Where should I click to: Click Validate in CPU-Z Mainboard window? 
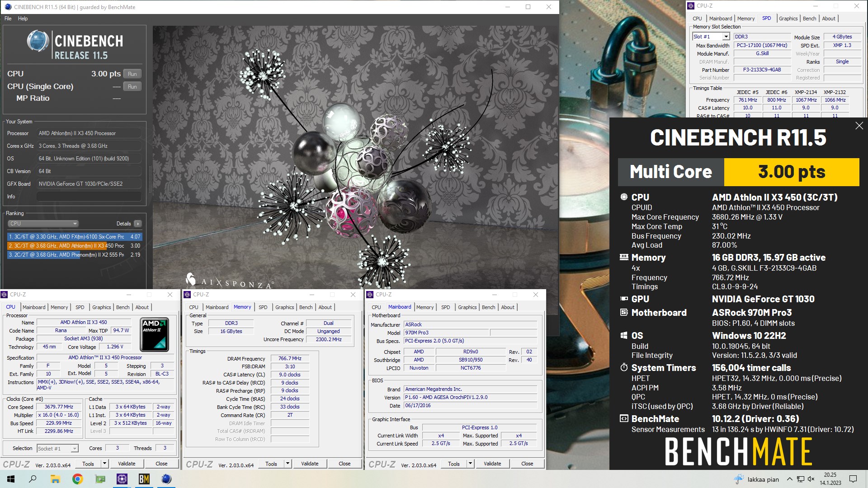pyautogui.click(x=492, y=464)
